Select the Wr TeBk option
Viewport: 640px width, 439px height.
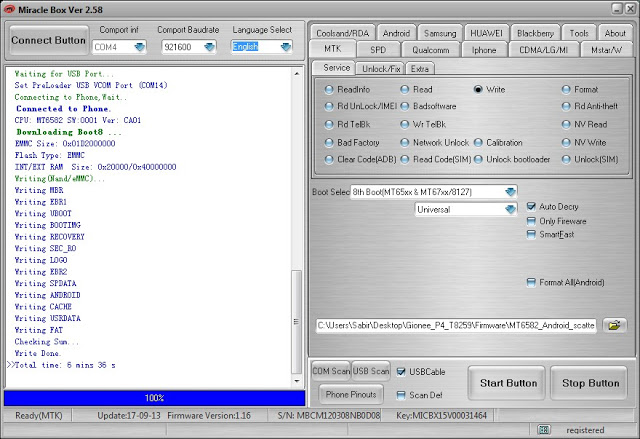[x=423, y=124]
